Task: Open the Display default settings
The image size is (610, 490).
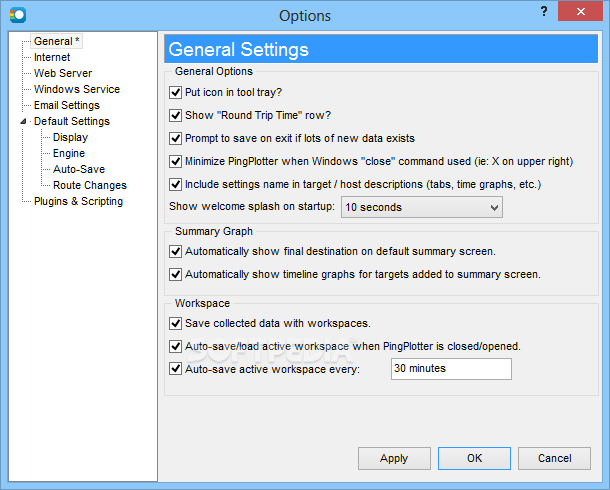Action: pos(70,137)
